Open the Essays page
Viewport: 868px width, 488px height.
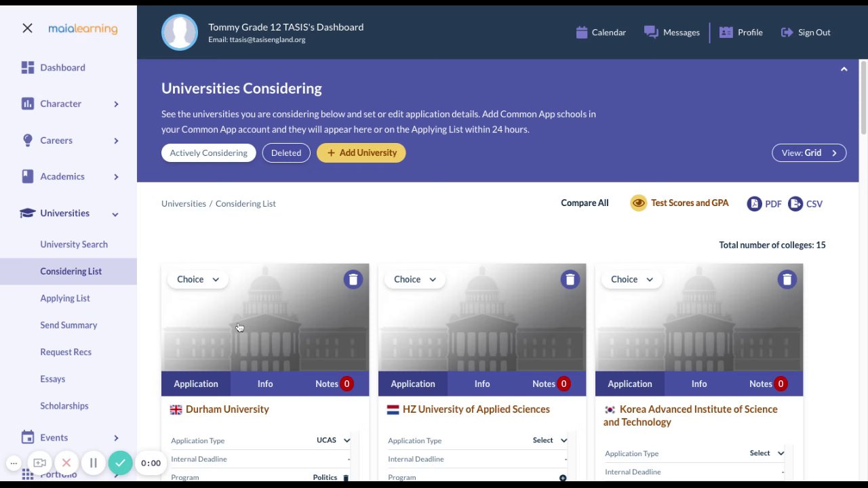tap(53, 379)
